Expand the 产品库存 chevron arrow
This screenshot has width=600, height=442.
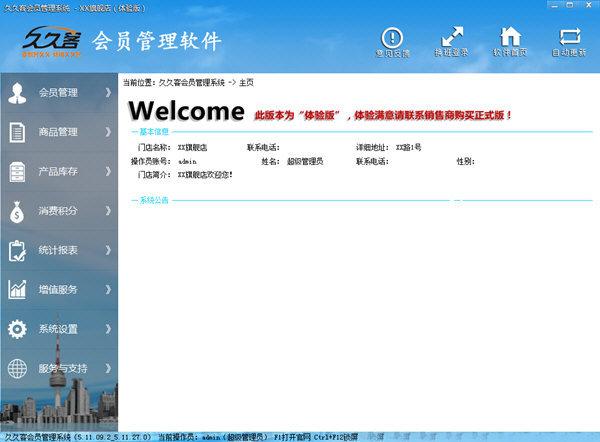tap(108, 171)
